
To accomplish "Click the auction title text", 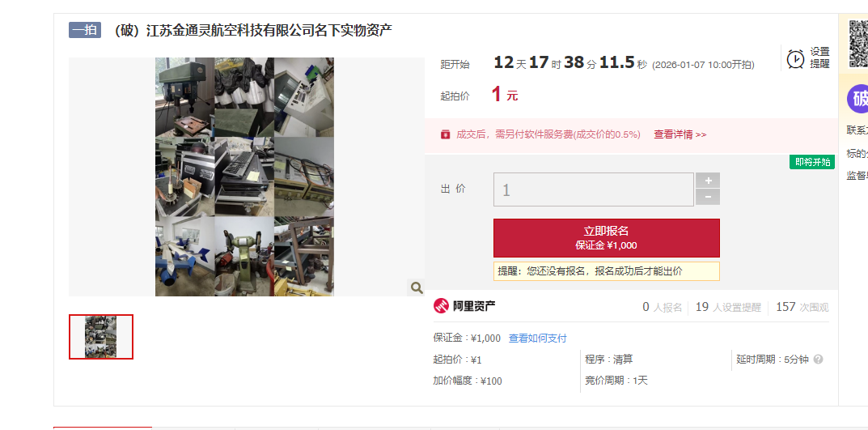I will tap(253, 31).
